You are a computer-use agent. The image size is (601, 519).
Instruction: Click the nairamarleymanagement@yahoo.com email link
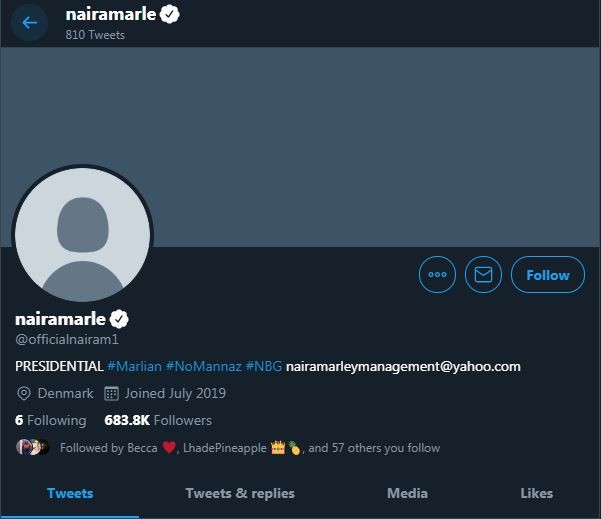pos(403,366)
